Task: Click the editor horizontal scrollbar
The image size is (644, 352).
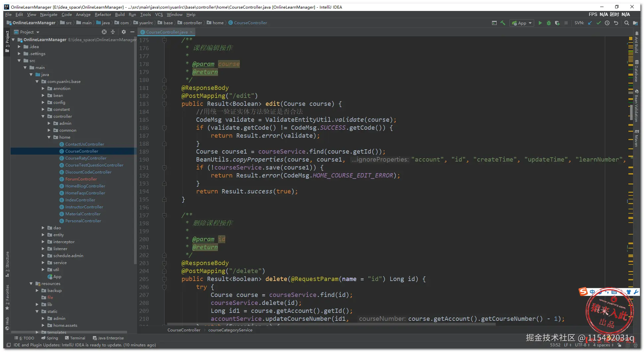Action: click(331, 324)
